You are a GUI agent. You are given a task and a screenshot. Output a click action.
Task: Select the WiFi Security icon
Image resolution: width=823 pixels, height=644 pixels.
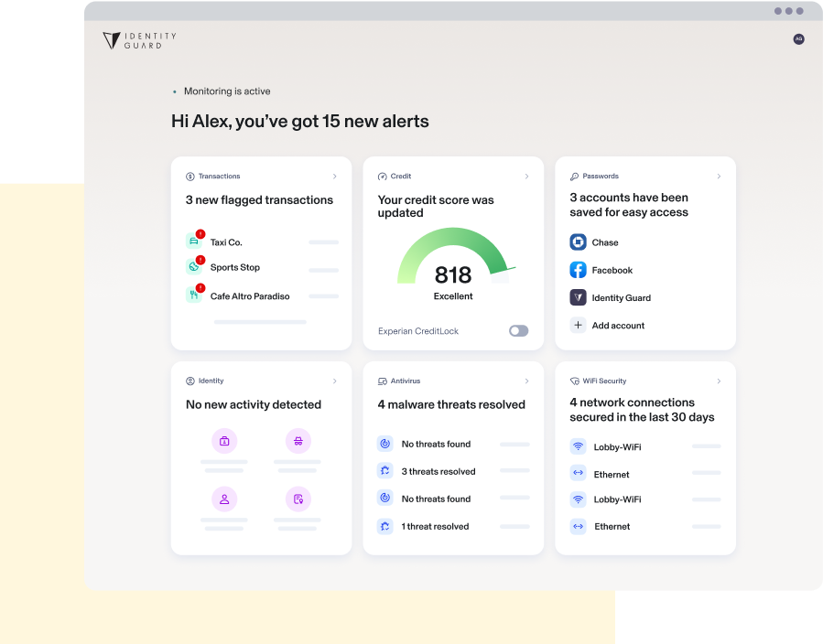point(575,381)
